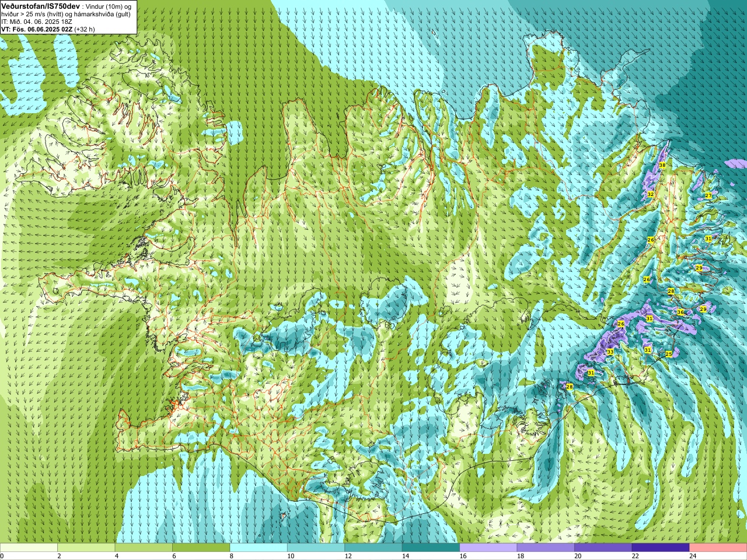
Task: Click the pink above-24 m/s legend swatch
Action: click(x=718, y=548)
